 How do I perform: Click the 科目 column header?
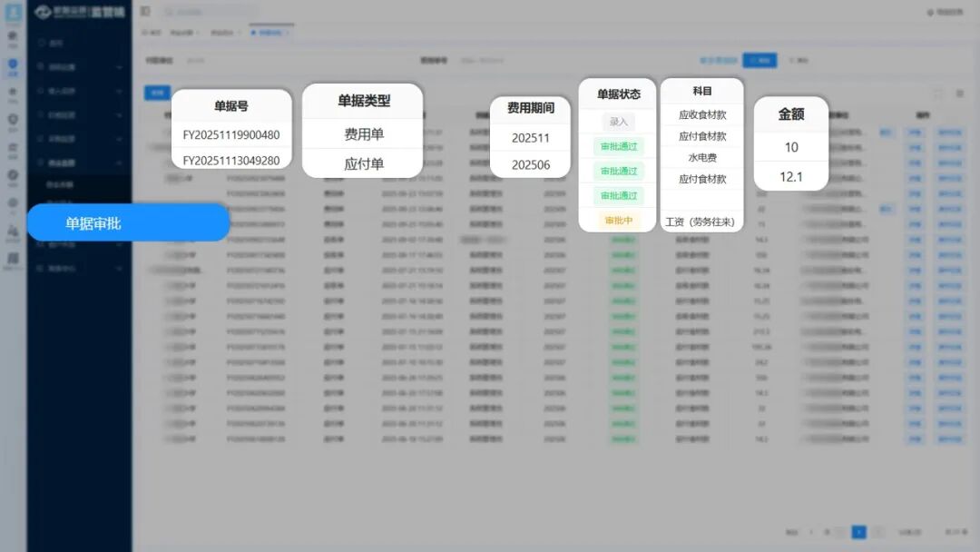tap(701, 92)
